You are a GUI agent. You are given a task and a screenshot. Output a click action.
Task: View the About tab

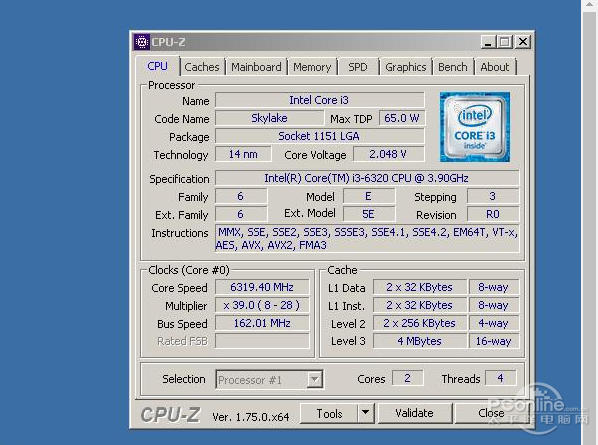pyautogui.click(x=495, y=67)
